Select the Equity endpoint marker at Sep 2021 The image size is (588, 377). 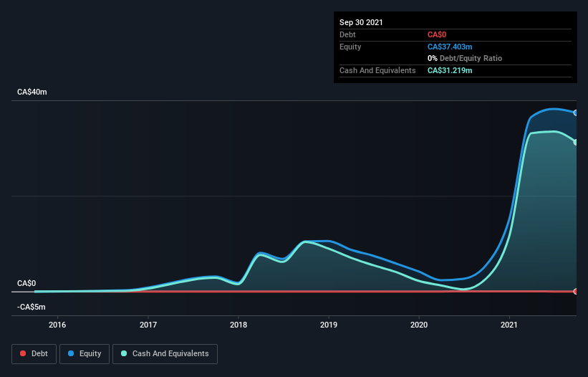[x=576, y=113]
